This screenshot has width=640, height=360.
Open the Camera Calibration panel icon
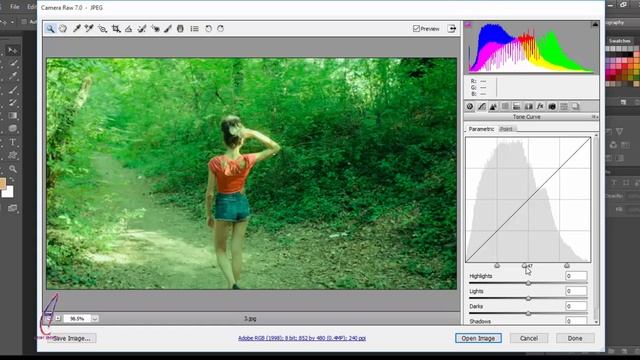552,107
